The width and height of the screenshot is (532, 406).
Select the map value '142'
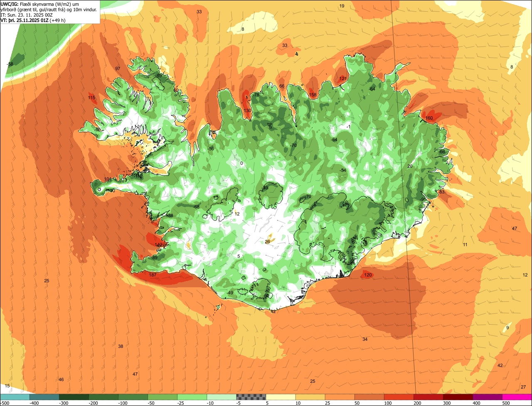click(159, 245)
